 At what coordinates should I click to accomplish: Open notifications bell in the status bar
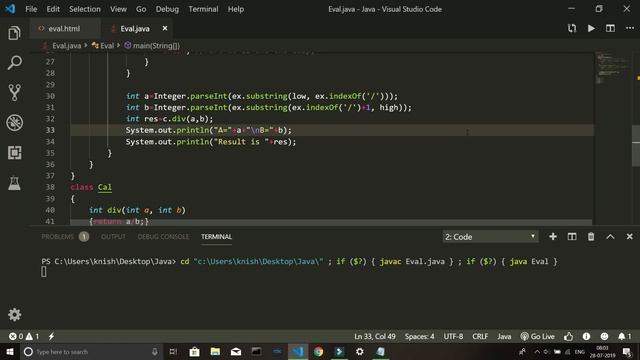[x=624, y=337]
